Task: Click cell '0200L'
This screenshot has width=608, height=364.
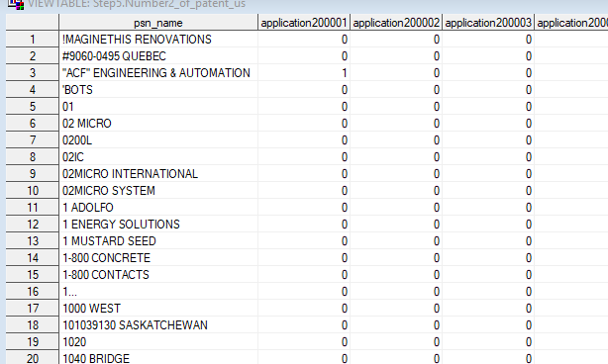Action: tap(158, 140)
